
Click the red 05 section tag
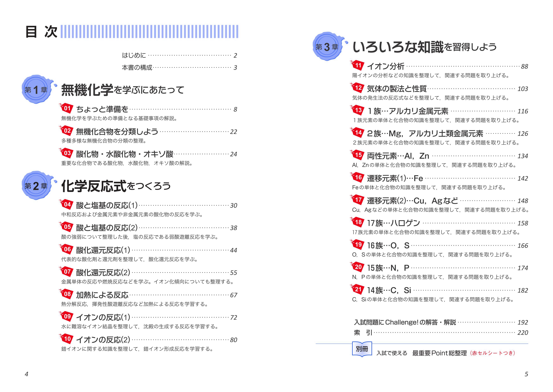pos(66,227)
